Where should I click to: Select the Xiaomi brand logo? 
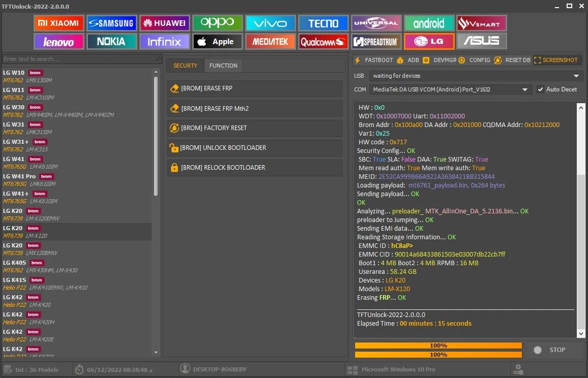click(x=58, y=23)
